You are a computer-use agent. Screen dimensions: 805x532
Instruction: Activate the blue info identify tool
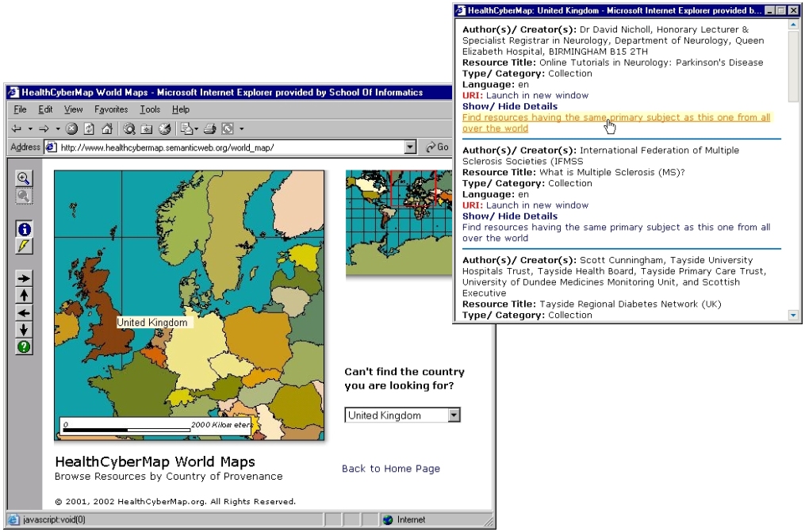pyautogui.click(x=24, y=229)
